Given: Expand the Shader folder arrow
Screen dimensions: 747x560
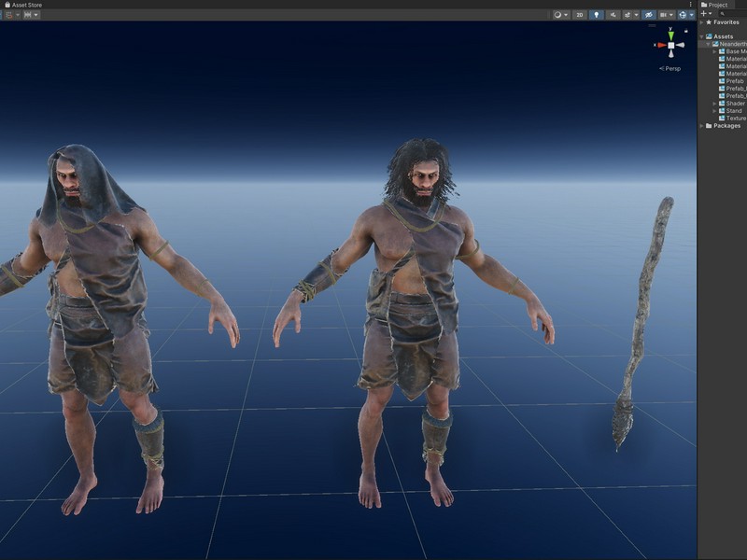Looking at the screenshot, I should (714, 104).
